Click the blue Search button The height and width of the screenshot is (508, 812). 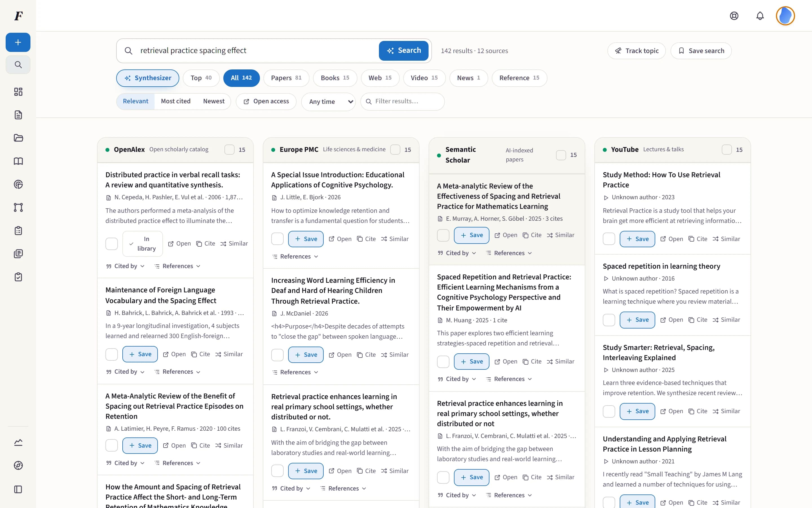point(404,51)
